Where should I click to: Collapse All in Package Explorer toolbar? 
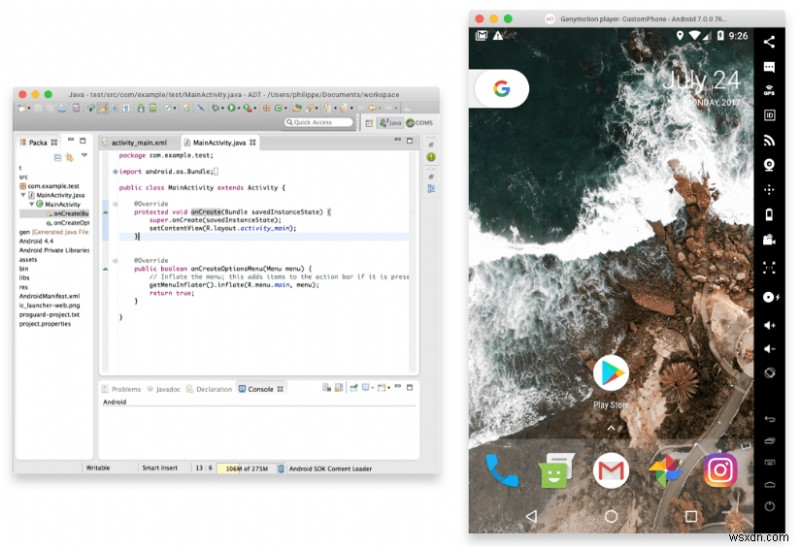coord(58,158)
